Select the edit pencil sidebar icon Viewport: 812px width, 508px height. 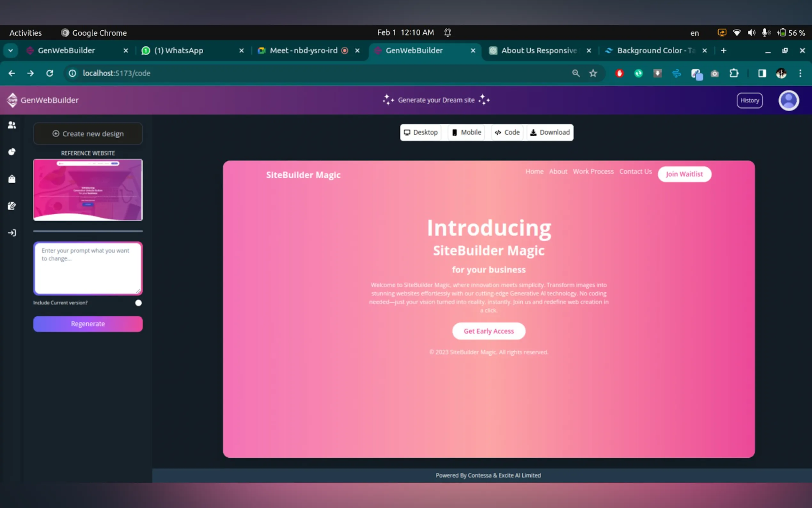pyautogui.click(x=12, y=206)
